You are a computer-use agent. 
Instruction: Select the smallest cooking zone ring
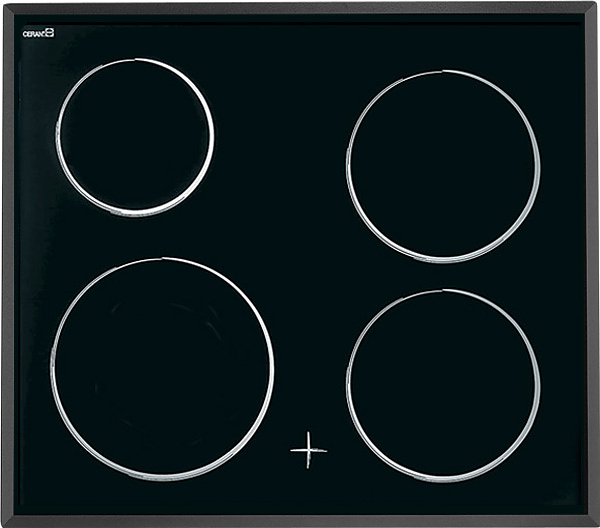point(135,137)
